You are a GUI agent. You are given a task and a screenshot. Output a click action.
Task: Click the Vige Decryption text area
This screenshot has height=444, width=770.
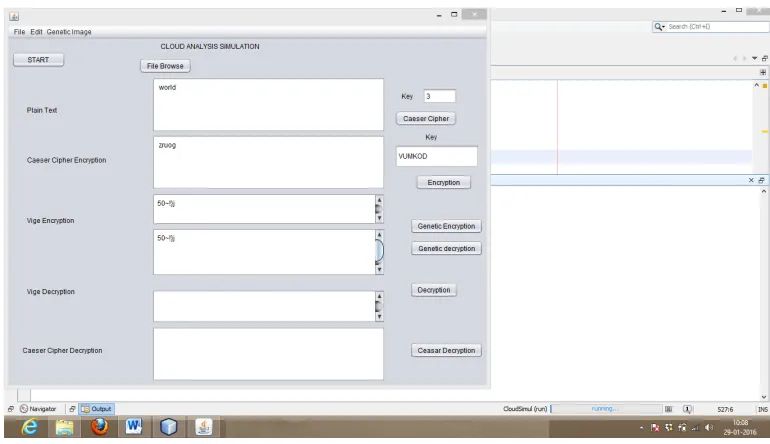(x=264, y=306)
